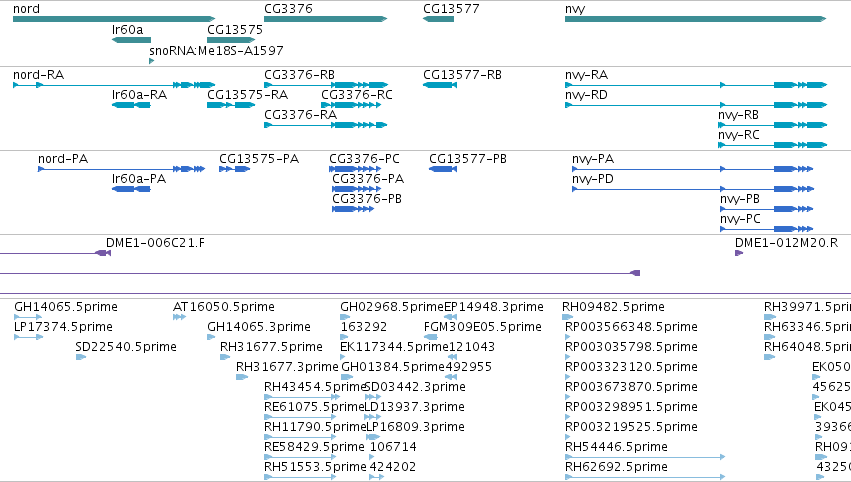Viewport: 851px width, 482px height.
Task: Click the RE61075.5prime EST label
Action: (x=314, y=407)
